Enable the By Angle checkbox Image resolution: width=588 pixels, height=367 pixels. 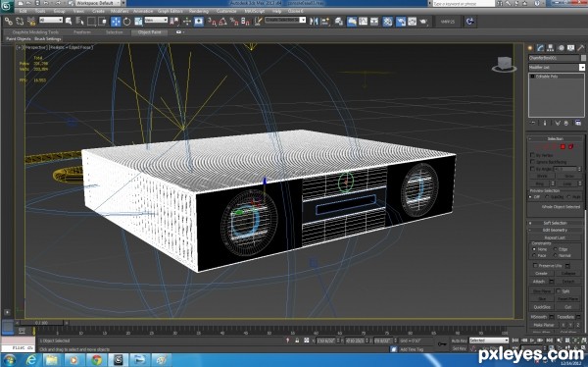(532, 169)
